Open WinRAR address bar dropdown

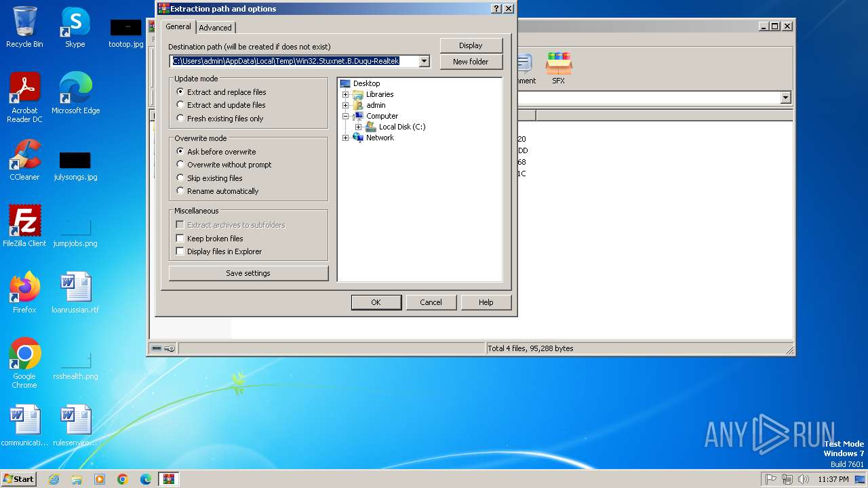click(785, 98)
